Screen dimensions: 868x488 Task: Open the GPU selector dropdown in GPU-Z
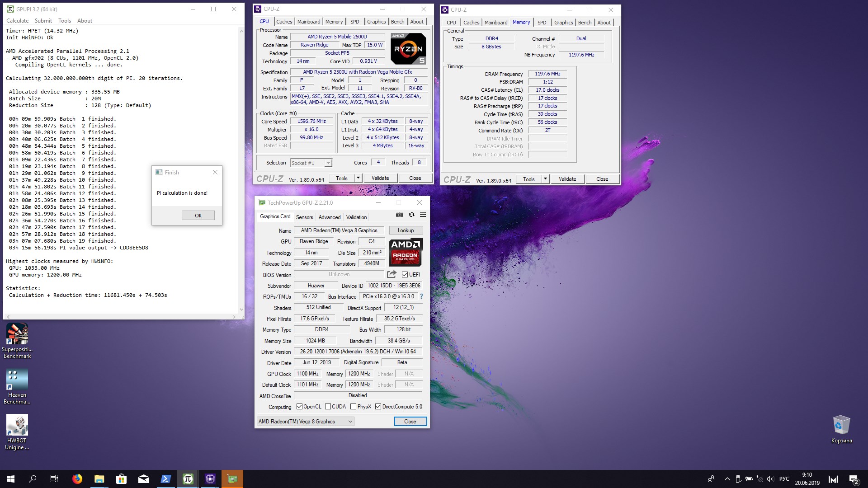[x=305, y=422]
